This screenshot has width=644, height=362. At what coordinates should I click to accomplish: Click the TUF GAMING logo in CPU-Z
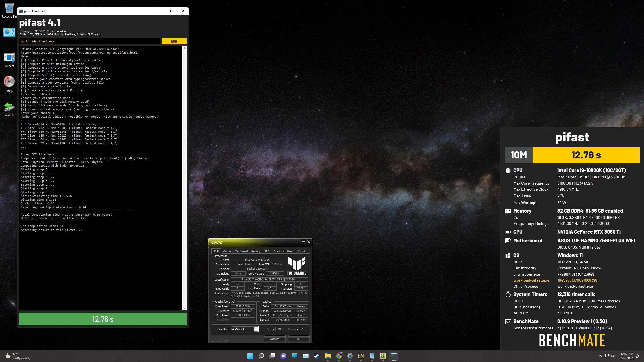pos(297,266)
